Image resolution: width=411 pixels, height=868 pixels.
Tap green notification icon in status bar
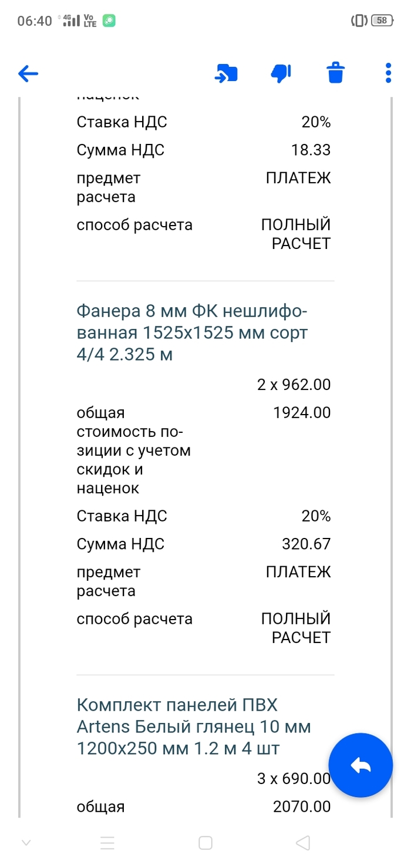[x=109, y=21]
